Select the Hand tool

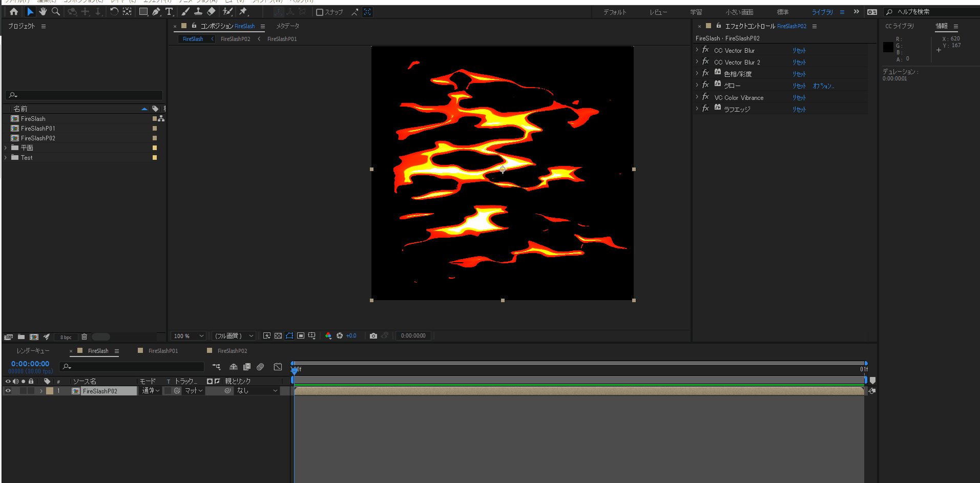[x=43, y=12]
